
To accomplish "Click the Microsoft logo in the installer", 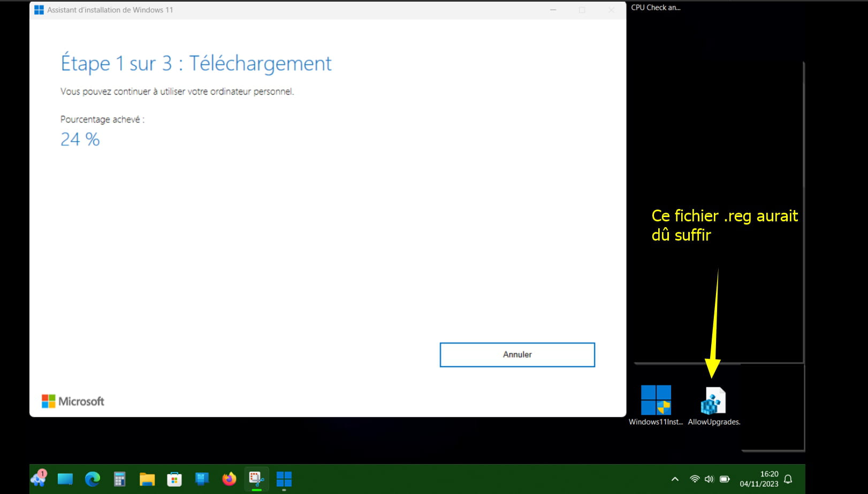I will 73,402.
